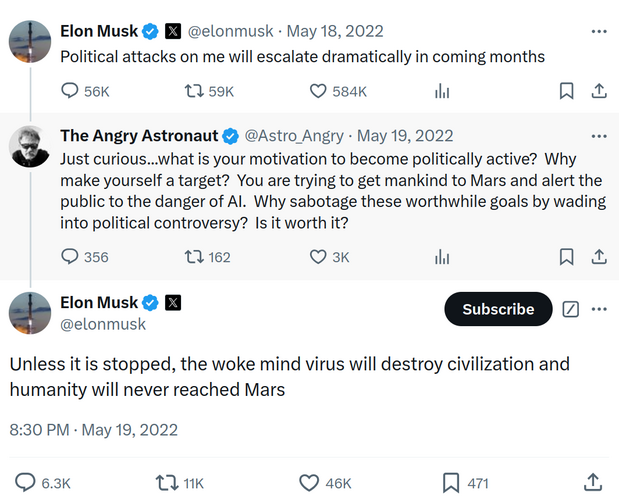This screenshot has width=619, height=500.
Task: Open The Angry Astronaut's profile picture
Action: click(30, 146)
